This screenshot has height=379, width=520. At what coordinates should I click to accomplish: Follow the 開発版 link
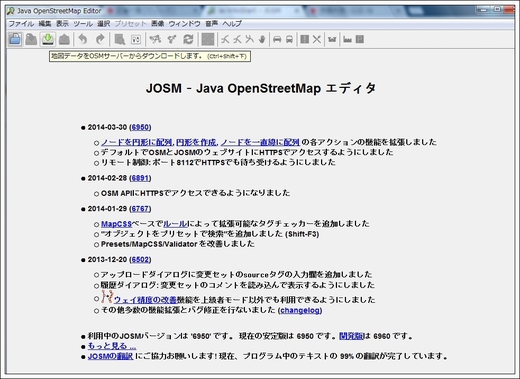coord(351,336)
